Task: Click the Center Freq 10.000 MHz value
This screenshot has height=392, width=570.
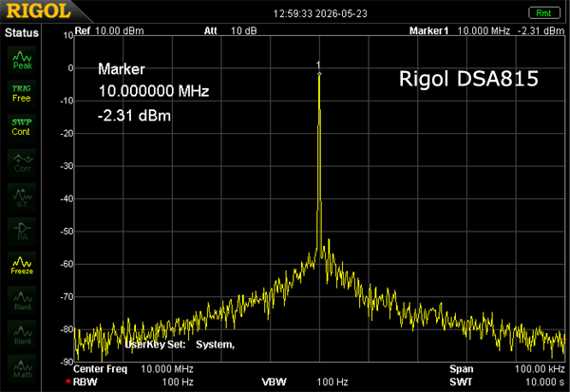Action: pos(167,369)
